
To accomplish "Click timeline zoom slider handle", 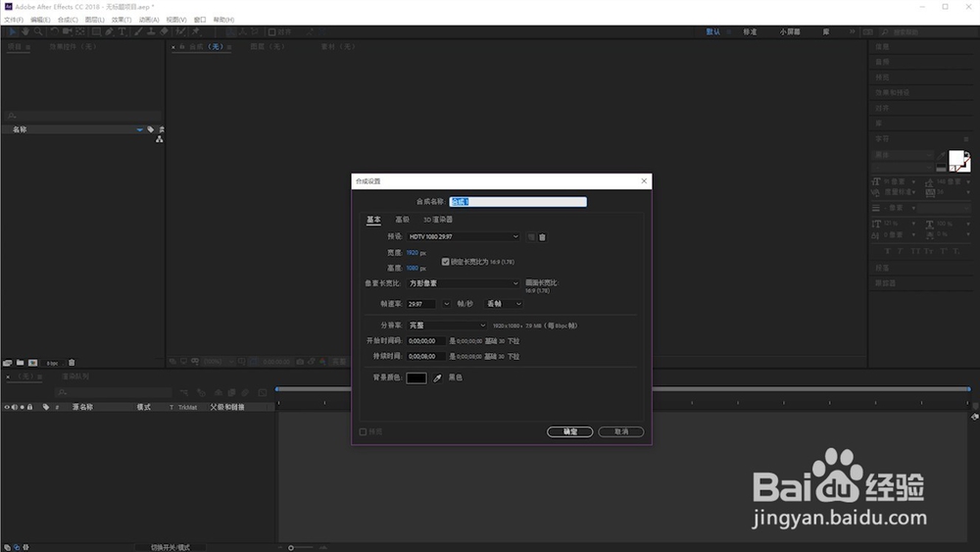I will 291,548.
